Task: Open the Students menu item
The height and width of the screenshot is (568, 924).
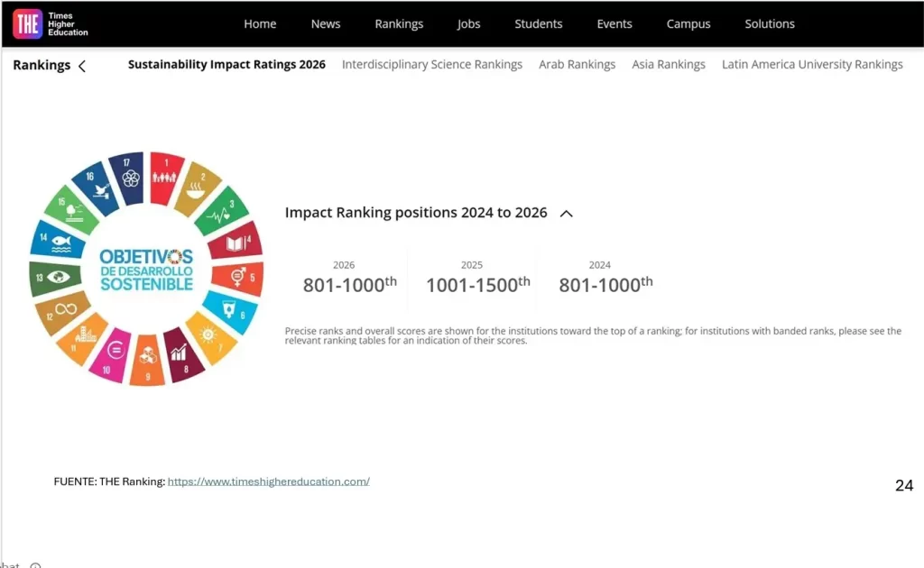Action: coord(538,23)
